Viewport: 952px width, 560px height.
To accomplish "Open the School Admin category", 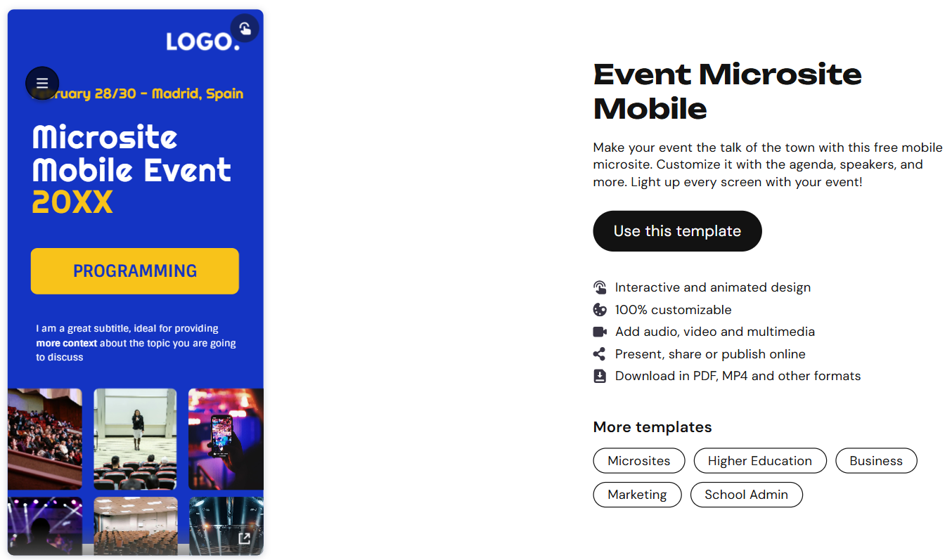I will (x=746, y=494).
